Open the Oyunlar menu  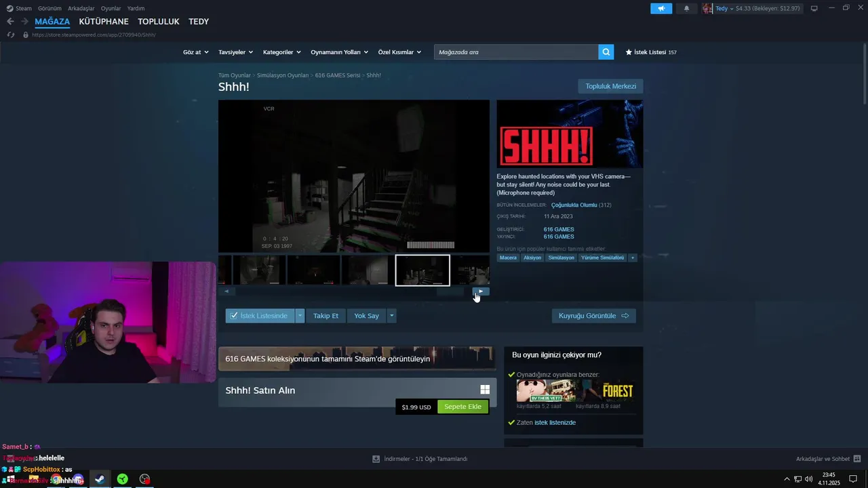111,8
